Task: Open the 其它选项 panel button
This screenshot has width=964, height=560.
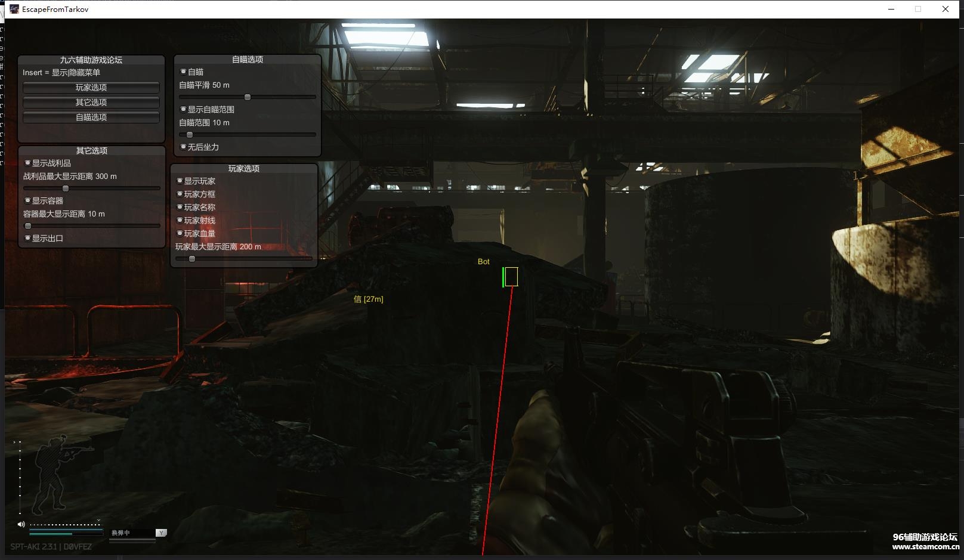Action: tap(91, 103)
